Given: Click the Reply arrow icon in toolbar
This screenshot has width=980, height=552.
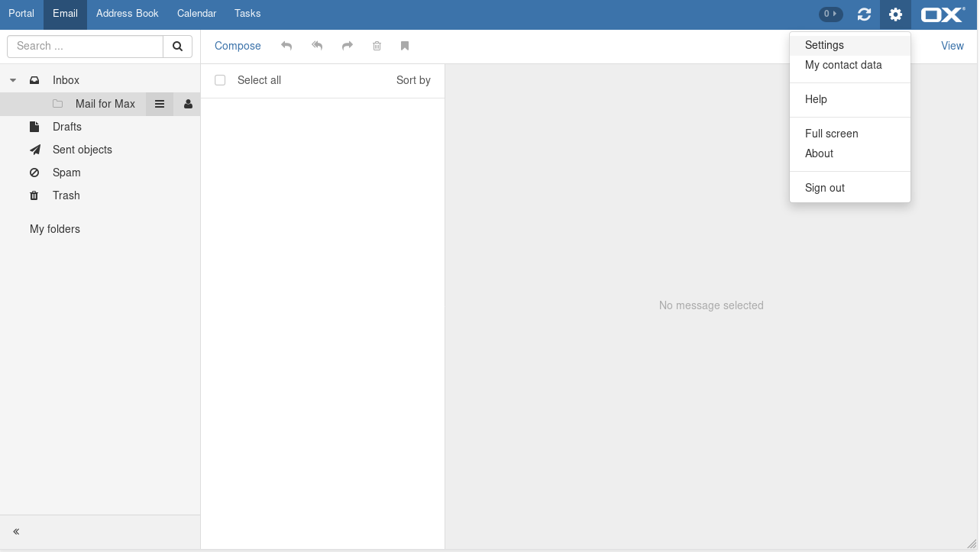Looking at the screenshot, I should [286, 46].
